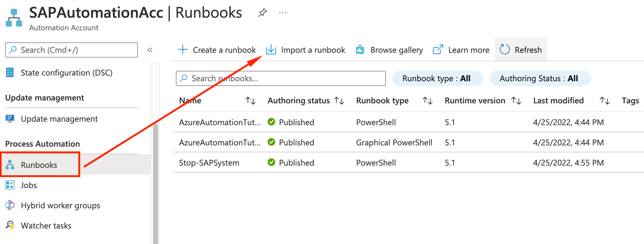Click the Runtime version header text

tap(475, 101)
